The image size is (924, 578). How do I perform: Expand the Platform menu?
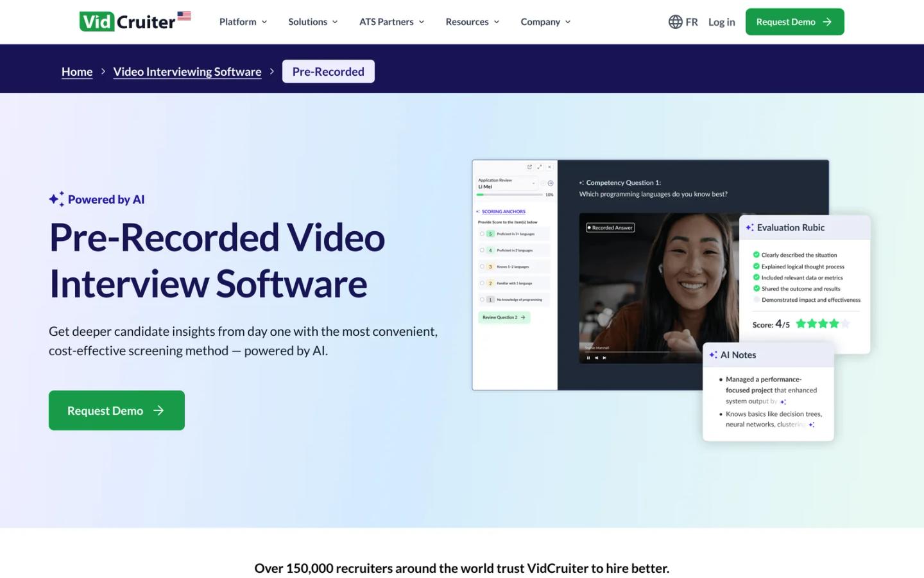point(243,22)
